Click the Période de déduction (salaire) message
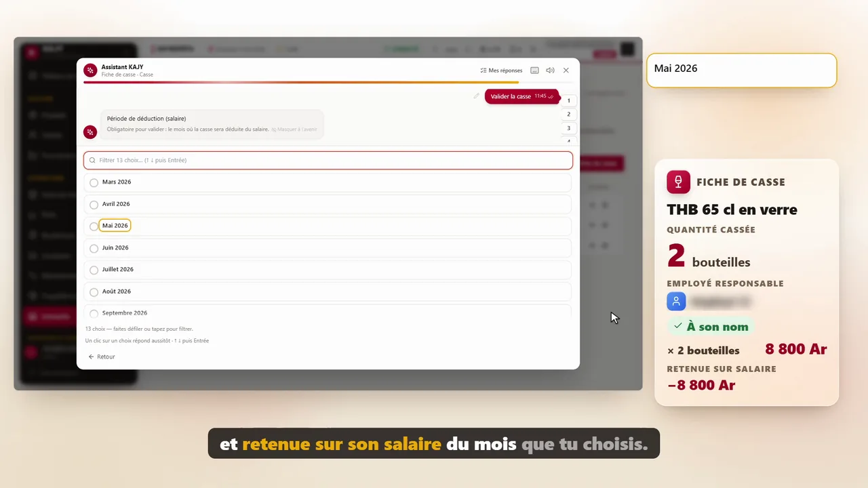Screen dimensions: 868x488 coord(212,124)
